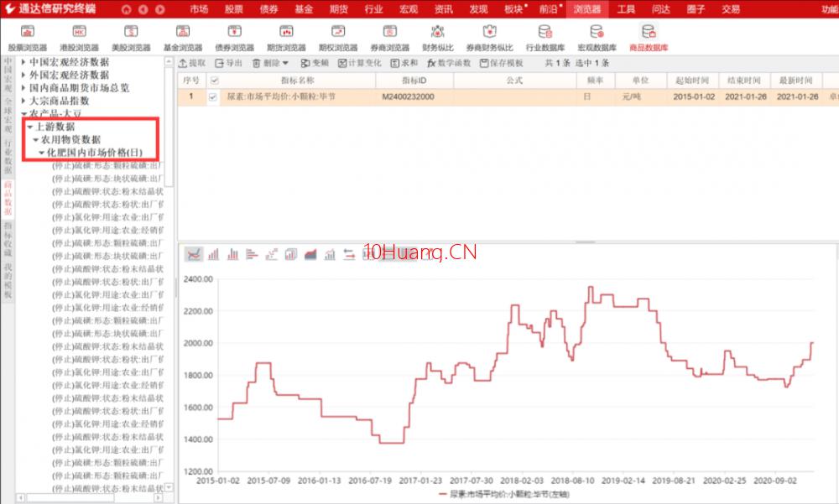Open the 债券浏览器 bond browser
Screen dimensions: 839x504
click(x=234, y=38)
